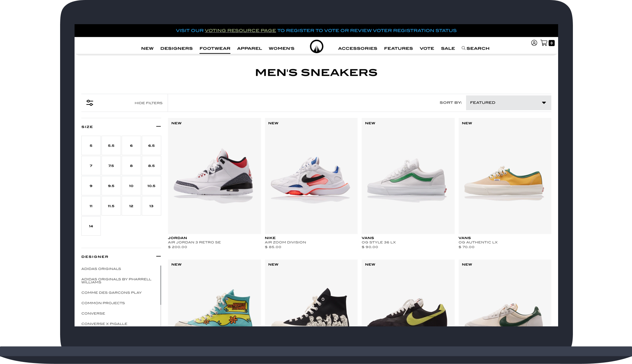
Task: Go to the Sale section
Action: click(448, 48)
